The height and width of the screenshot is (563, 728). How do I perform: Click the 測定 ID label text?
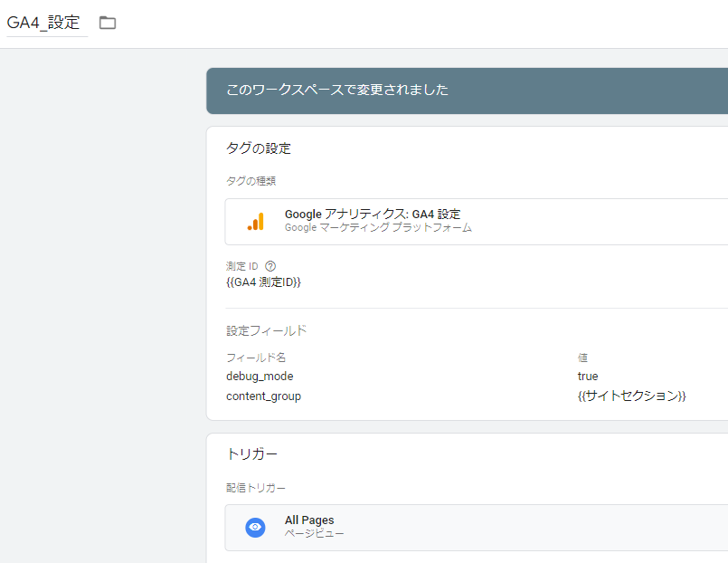[241, 266]
